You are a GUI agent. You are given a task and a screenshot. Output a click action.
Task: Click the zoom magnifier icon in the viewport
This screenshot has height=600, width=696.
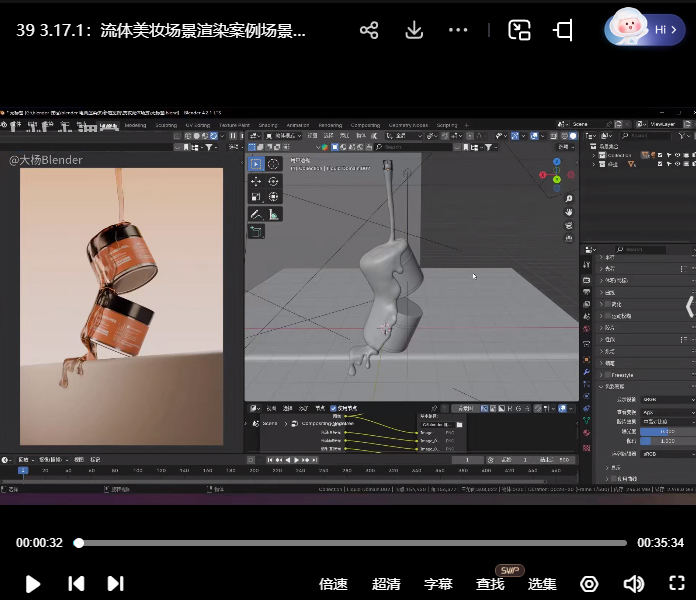tap(569, 197)
